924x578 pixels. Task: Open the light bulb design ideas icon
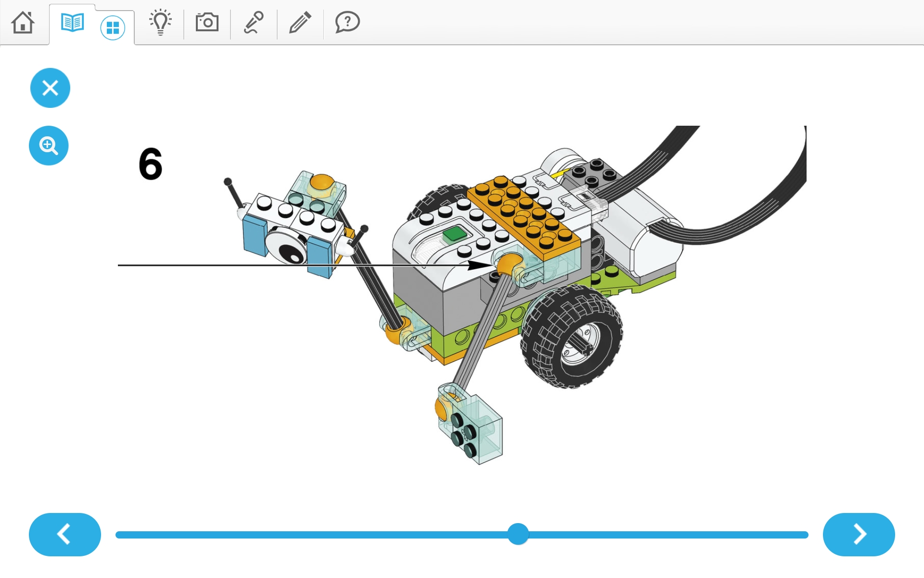pos(160,22)
